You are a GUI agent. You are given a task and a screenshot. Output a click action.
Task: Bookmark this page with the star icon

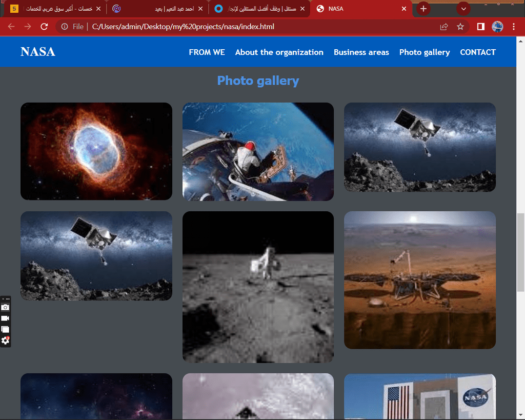460,27
